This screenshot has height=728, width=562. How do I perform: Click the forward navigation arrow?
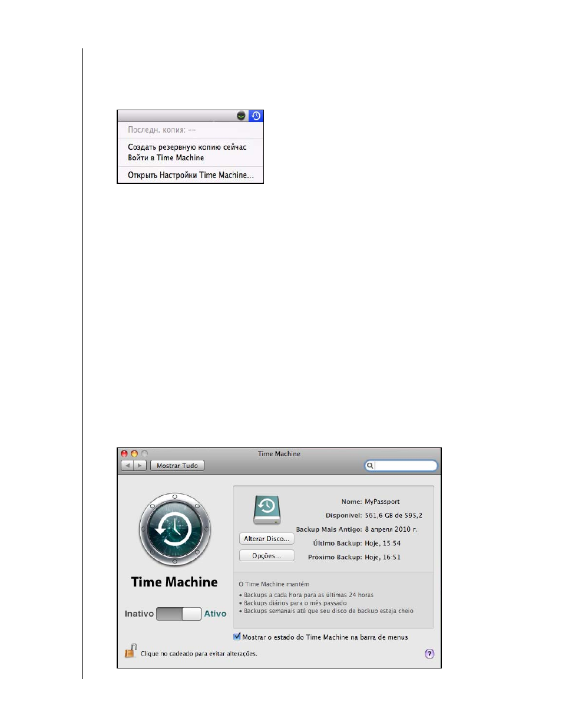[x=140, y=466]
